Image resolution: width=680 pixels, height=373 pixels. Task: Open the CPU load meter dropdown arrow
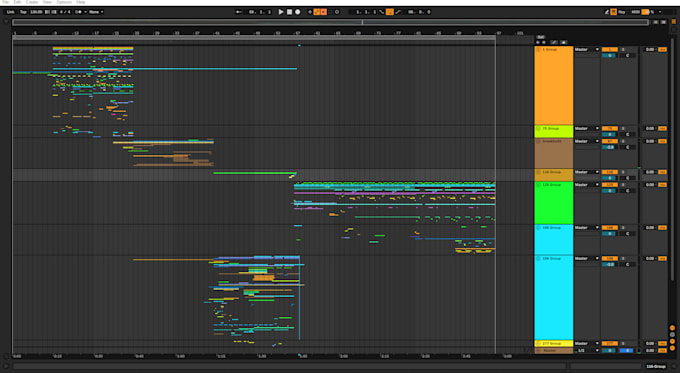[660, 12]
